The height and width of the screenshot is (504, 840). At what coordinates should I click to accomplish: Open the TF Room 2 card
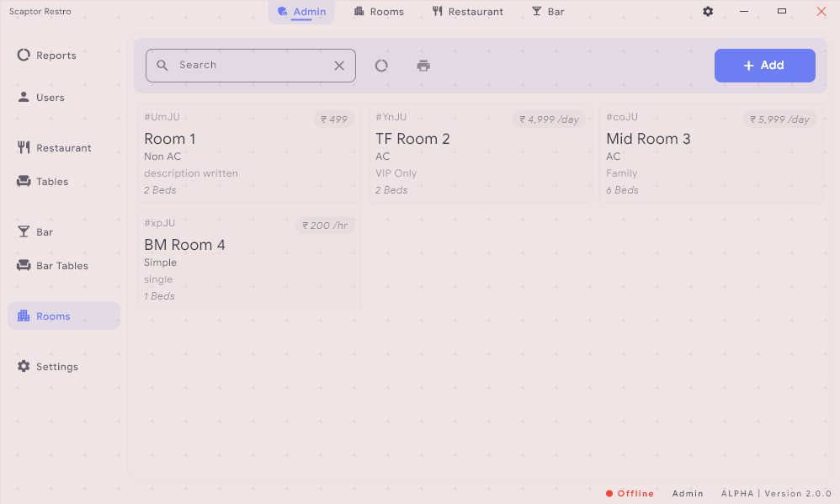(x=481, y=153)
